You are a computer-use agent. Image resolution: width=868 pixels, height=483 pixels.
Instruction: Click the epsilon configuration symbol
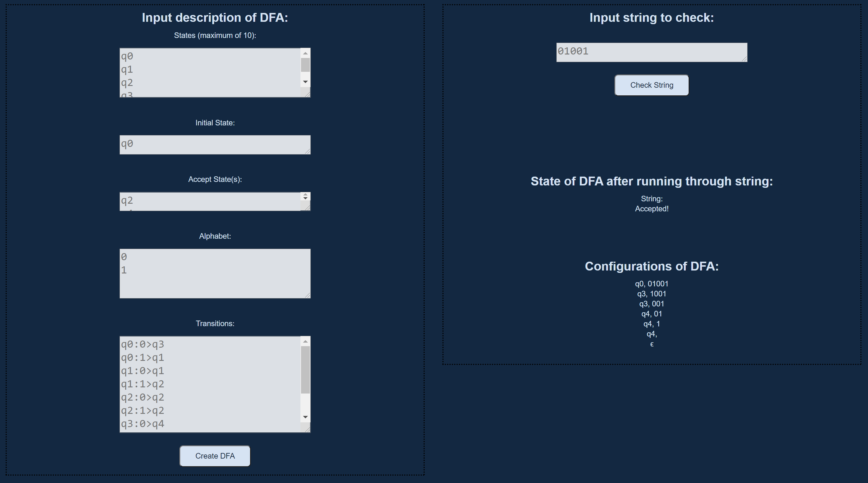point(652,344)
